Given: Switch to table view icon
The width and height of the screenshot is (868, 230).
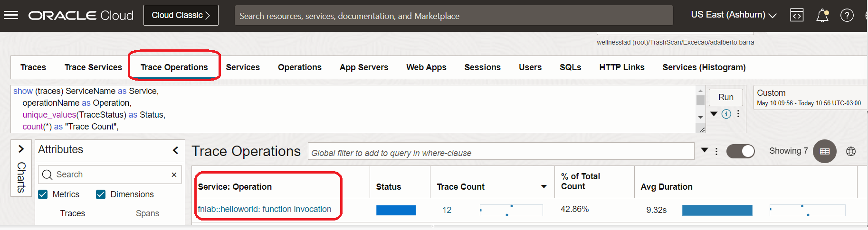Looking at the screenshot, I should tap(825, 151).
